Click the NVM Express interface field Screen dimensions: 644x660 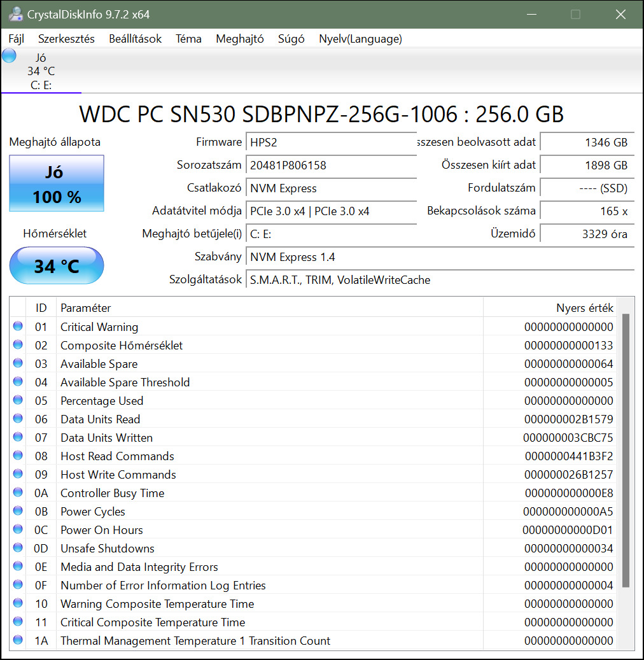[x=331, y=188]
